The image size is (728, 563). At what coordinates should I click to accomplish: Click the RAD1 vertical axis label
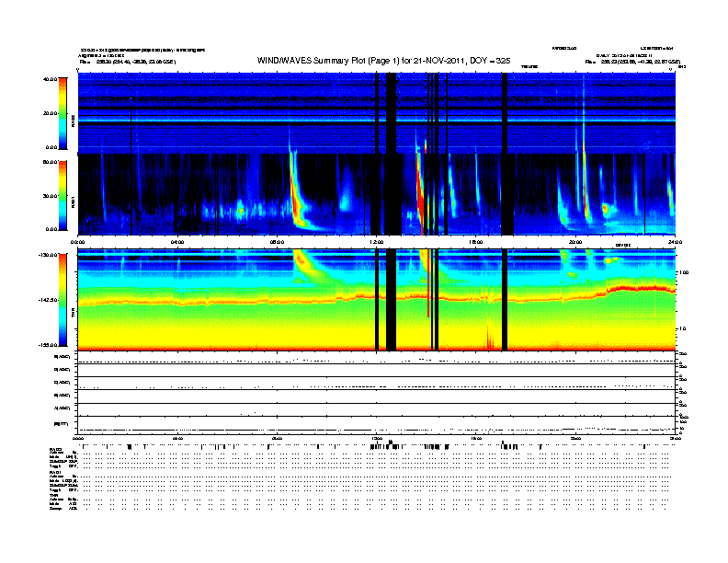73,201
